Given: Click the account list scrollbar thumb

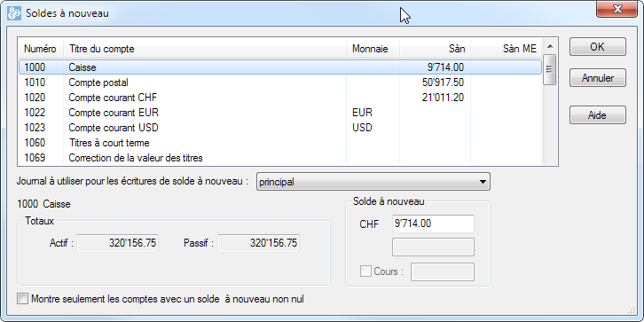Looking at the screenshot, I should [550, 69].
